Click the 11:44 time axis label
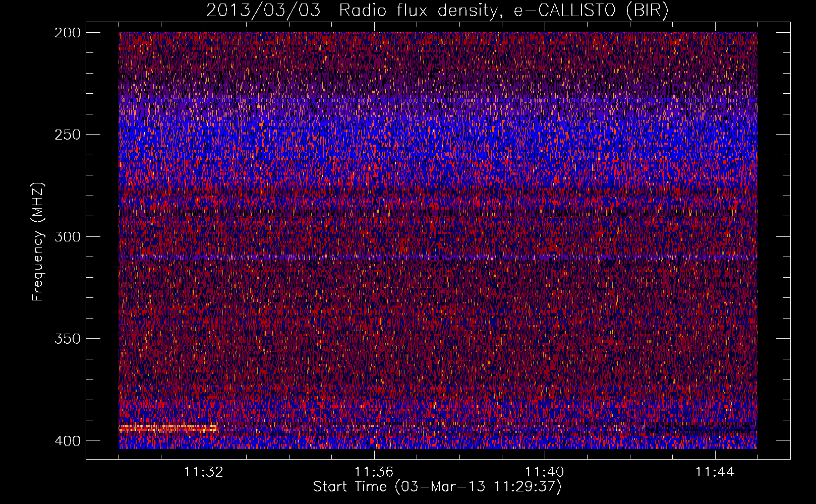 (x=715, y=472)
